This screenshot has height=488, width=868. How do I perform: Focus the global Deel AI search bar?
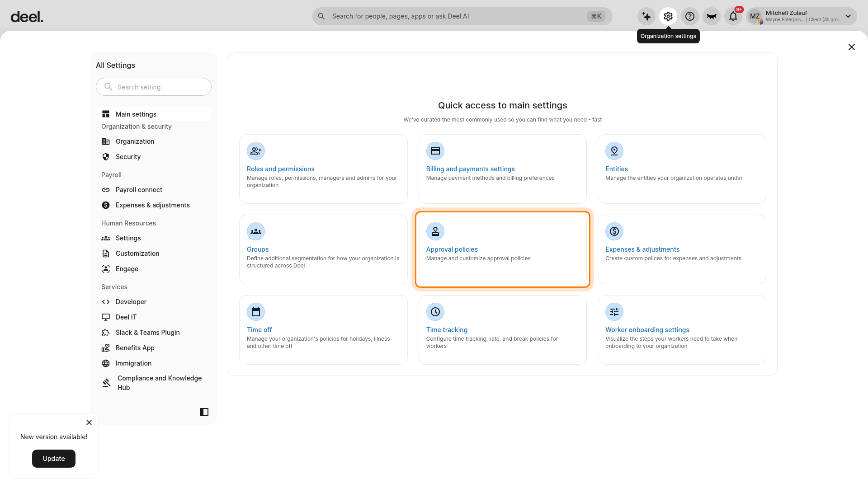tap(462, 16)
